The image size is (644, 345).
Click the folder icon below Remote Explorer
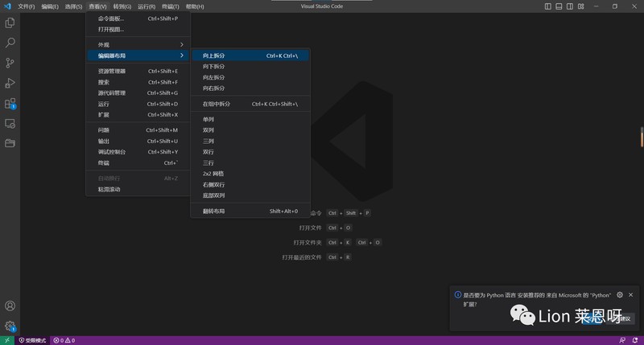10,143
